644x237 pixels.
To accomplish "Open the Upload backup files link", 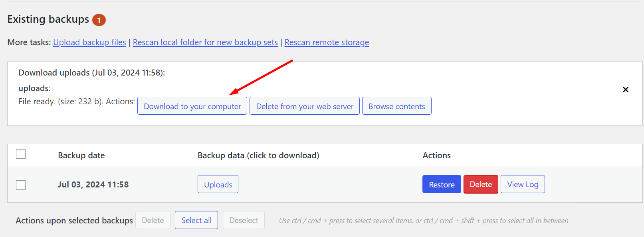I will pos(89,42).
